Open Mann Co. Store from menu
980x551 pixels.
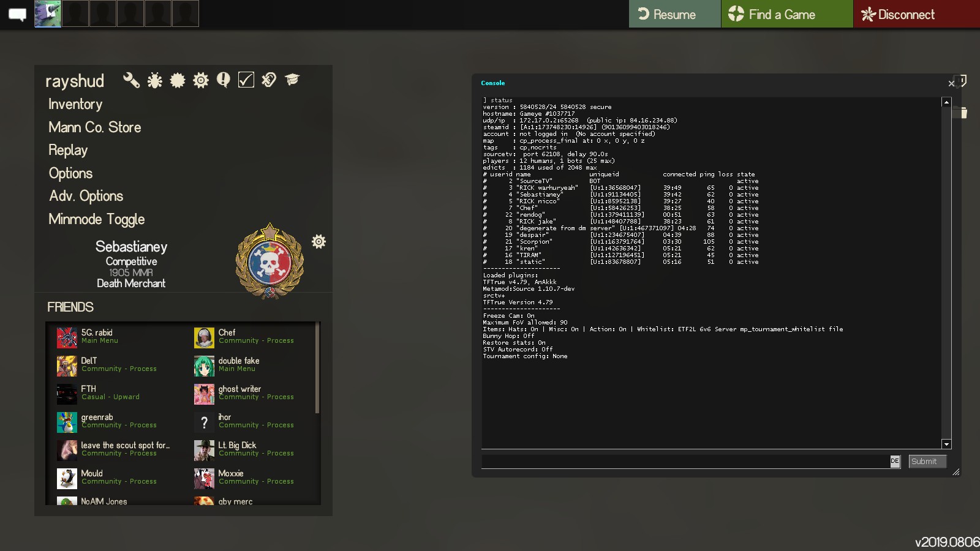tap(95, 127)
